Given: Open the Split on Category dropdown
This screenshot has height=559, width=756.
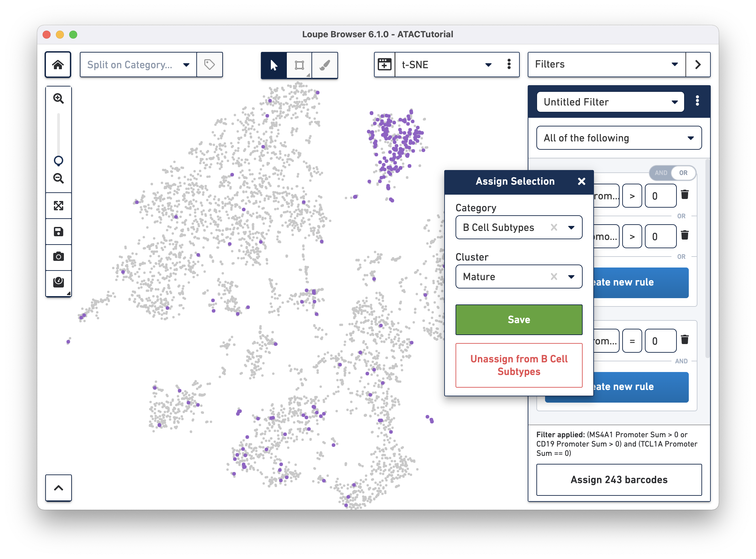Looking at the screenshot, I should point(138,65).
